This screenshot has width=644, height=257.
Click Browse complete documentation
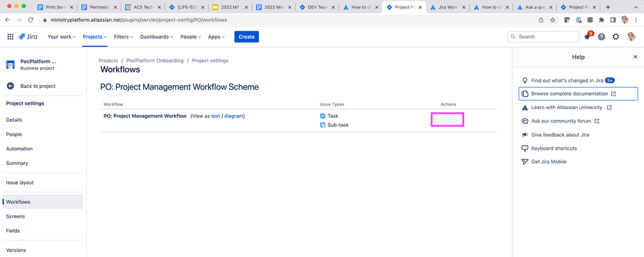578,94
